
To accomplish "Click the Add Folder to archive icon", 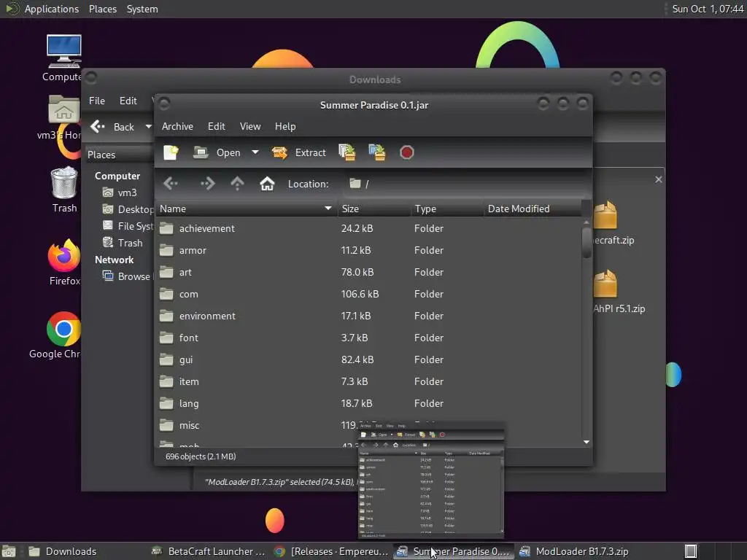I will 377,152.
